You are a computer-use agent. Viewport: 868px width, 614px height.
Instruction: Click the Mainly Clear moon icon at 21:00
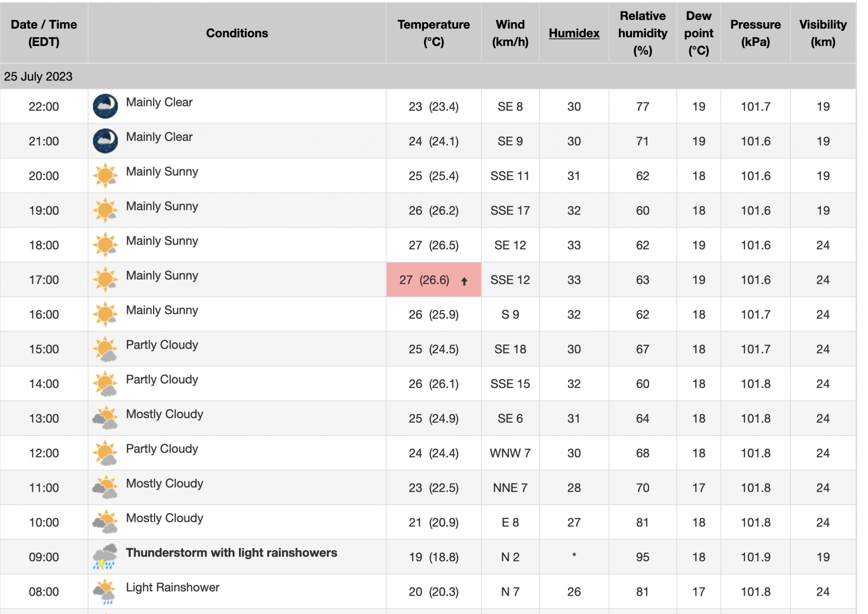tap(105, 141)
